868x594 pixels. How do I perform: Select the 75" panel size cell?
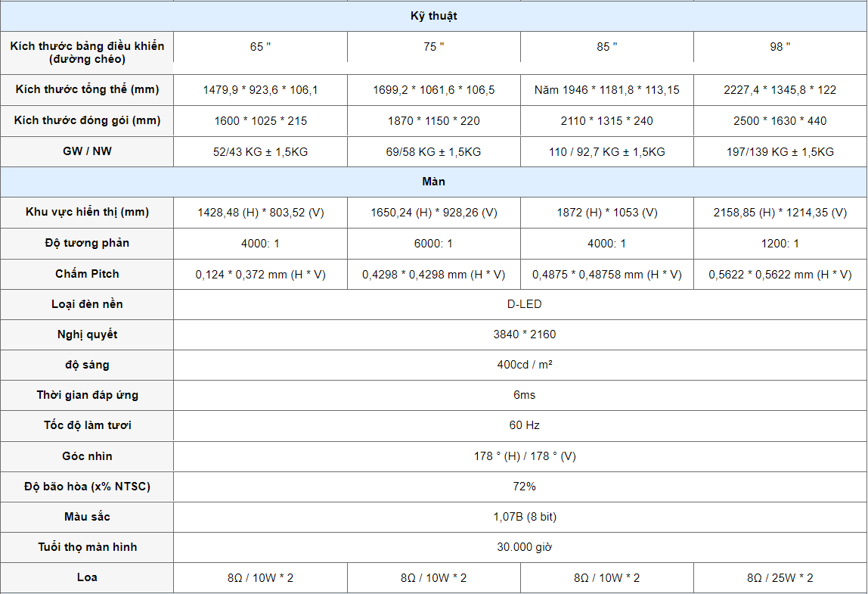[433, 47]
